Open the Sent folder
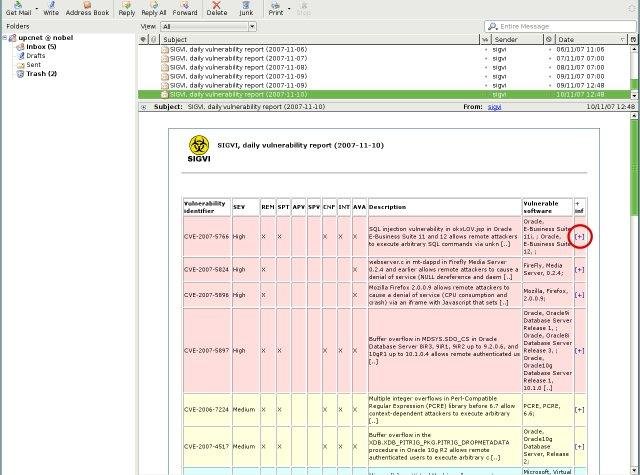This screenshot has width=640, height=475. pos(33,64)
